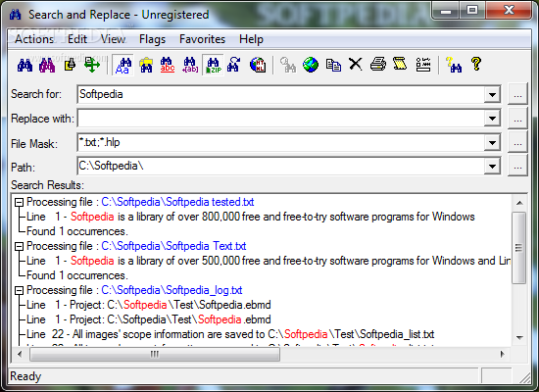Screen dimensions: 539x392
Task: Click the Ready status bar text
Action: [25, 376]
